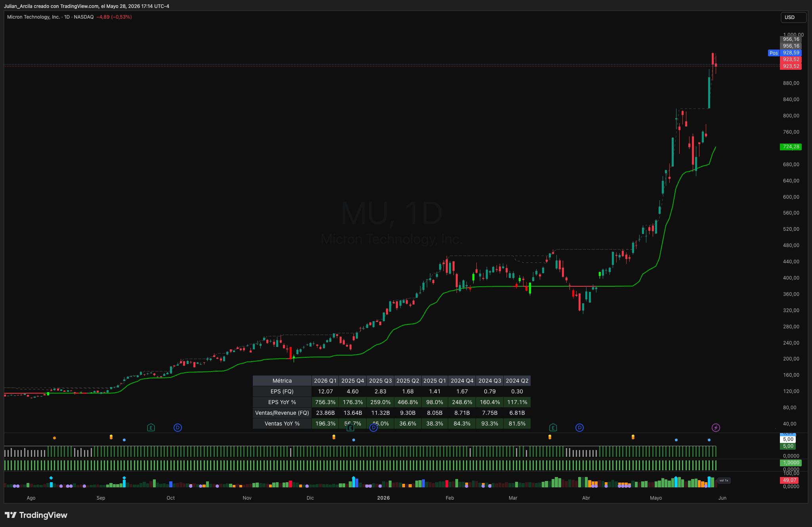Click the 2025 Q2 column header

(x=408, y=381)
